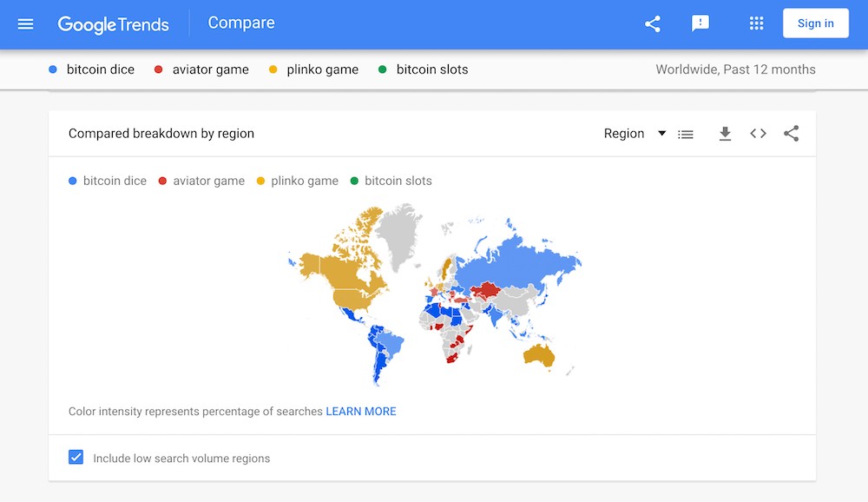The height and width of the screenshot is (502, 868).
Task: Uncheck Include low search volume regions
Action: 76,457
